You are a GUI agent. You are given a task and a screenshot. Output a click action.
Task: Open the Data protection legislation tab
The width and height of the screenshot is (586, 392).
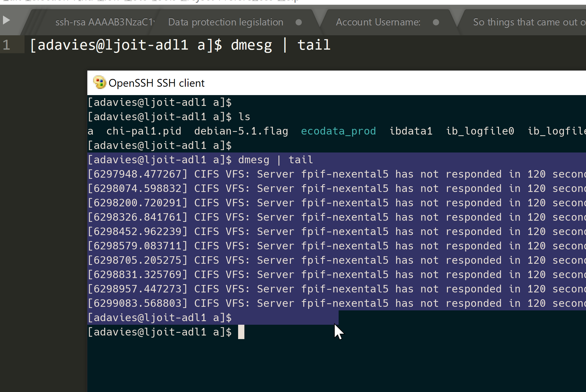click(x=226, y=22)
